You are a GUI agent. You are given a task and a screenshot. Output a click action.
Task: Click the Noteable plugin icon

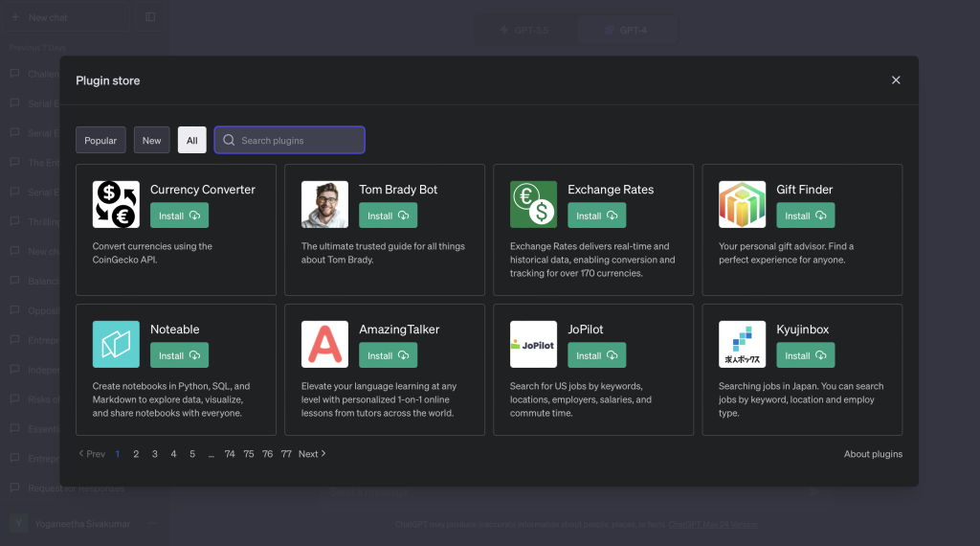coord(116,345)
